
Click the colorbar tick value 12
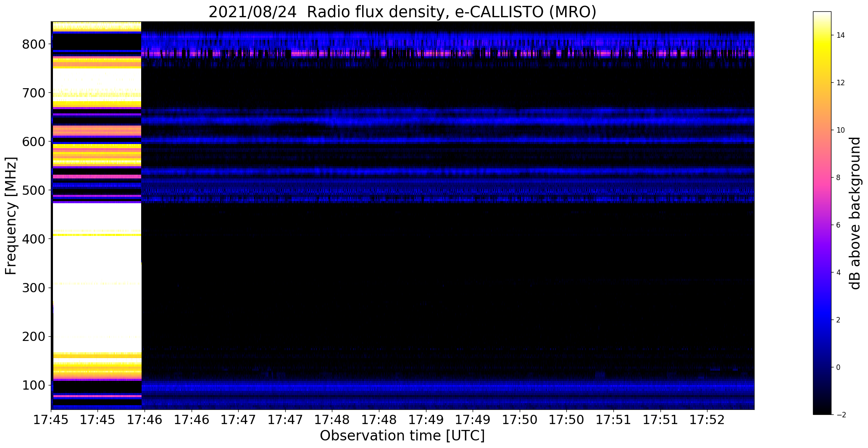point(841,83)
